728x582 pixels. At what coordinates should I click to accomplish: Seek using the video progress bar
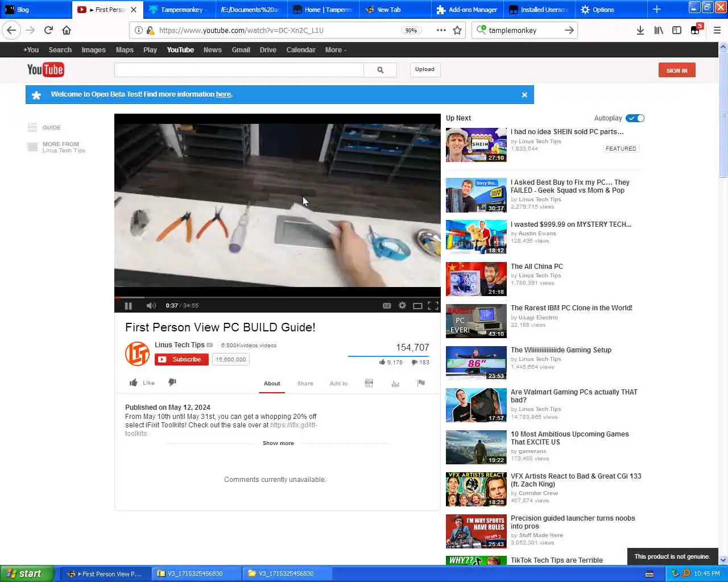pyautogui.click(x=278, y=297)
